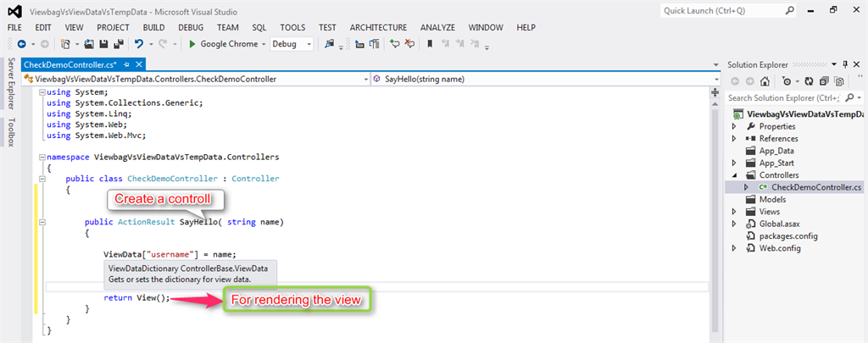Click the Redo toolbar icon

click(163, 44)
